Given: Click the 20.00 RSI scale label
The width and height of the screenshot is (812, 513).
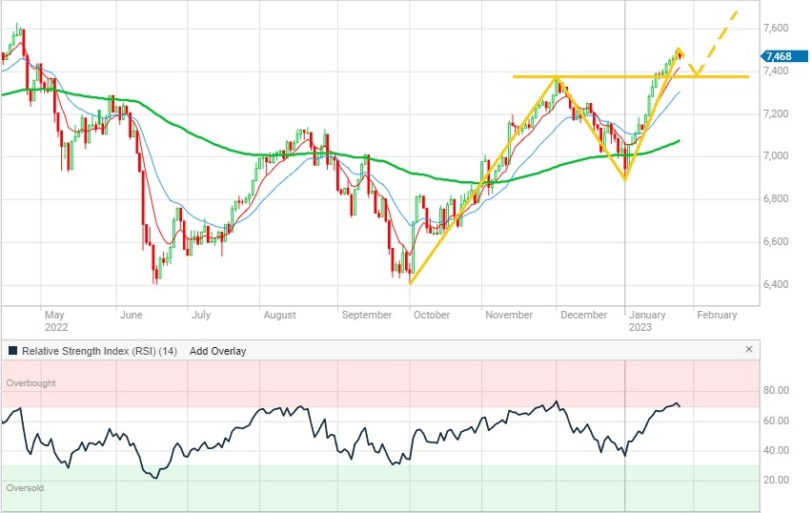Looking at the screenshot, I should pos(777,481).
